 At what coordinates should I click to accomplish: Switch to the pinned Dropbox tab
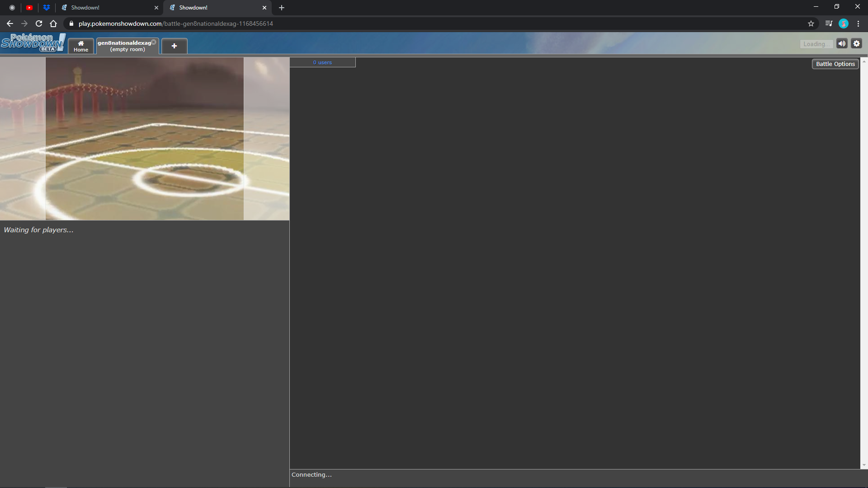pos(47,8)
